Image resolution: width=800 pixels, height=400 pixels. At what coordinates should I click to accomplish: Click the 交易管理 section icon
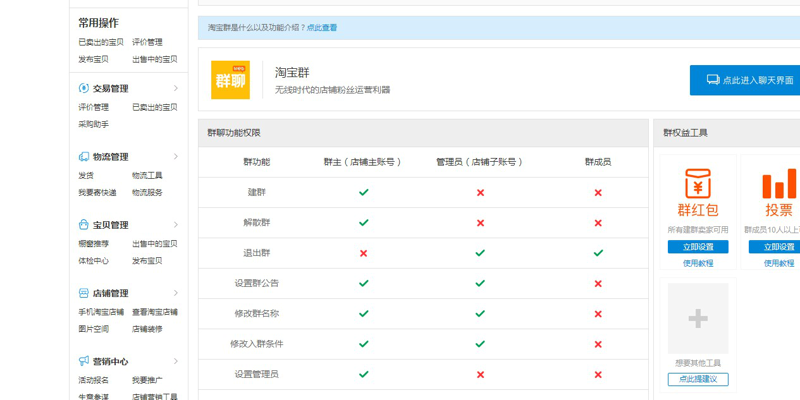tap(84, 88)
